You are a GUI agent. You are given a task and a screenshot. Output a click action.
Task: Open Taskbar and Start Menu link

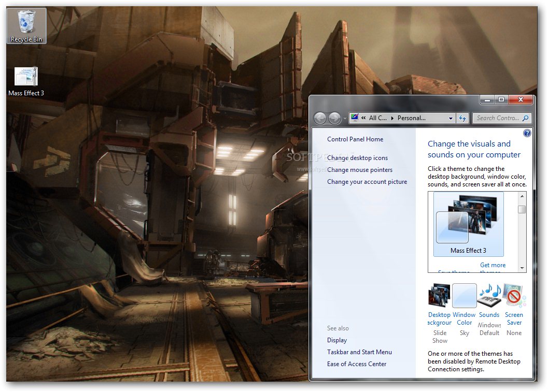tap(359, 352)
